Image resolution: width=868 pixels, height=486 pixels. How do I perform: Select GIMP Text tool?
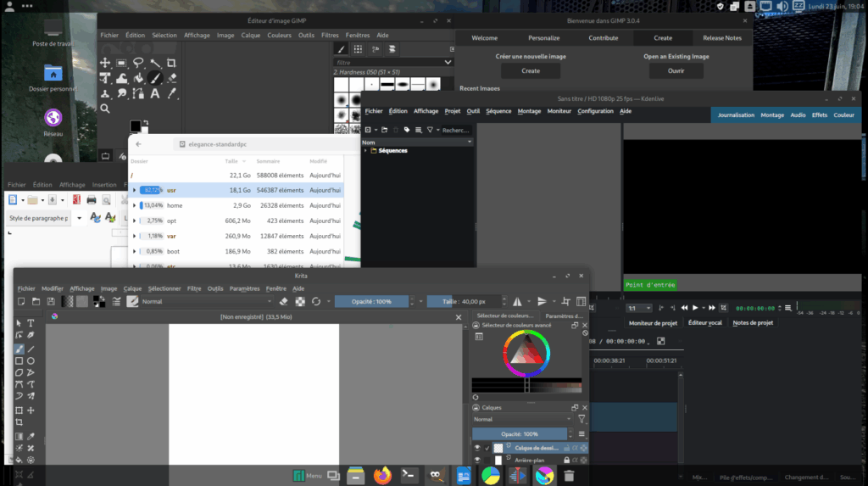click(155, 93)
